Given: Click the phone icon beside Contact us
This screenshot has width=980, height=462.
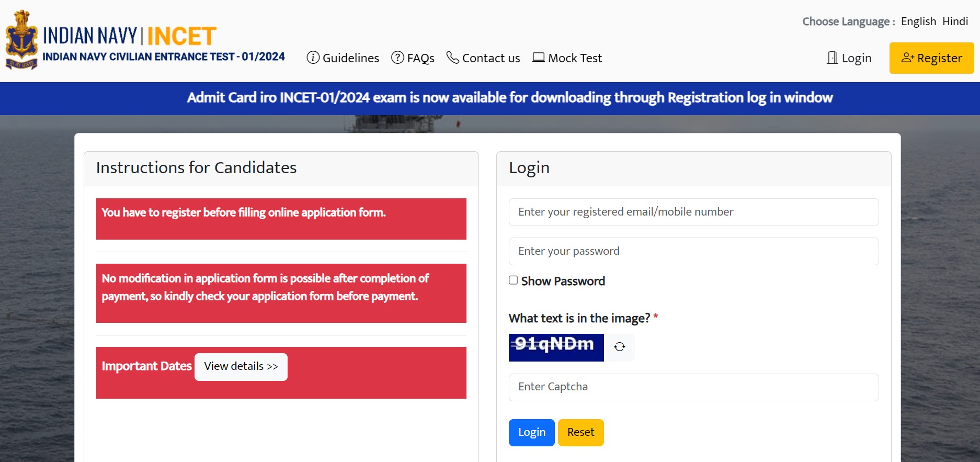Looking at the screenshot, I should (x=452, y=58).
